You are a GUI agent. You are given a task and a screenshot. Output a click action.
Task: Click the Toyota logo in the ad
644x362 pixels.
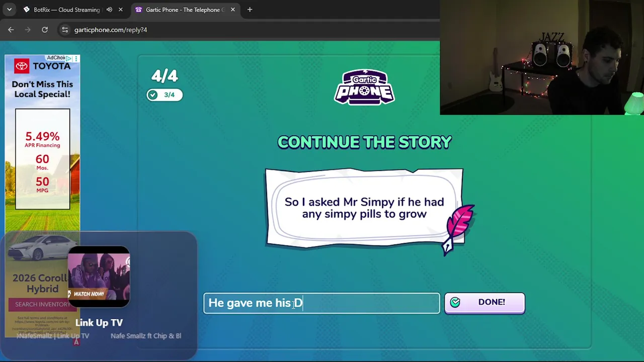pos(22,66)
